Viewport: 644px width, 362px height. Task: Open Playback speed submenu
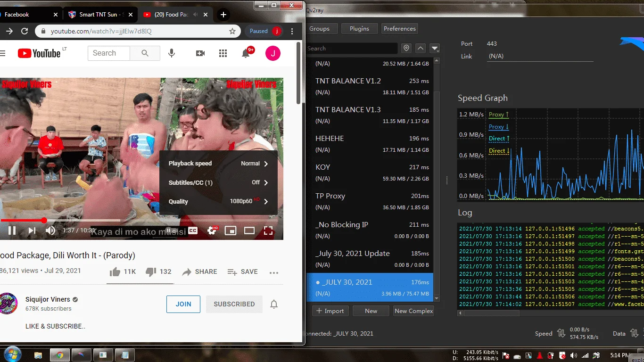[218, 164]
